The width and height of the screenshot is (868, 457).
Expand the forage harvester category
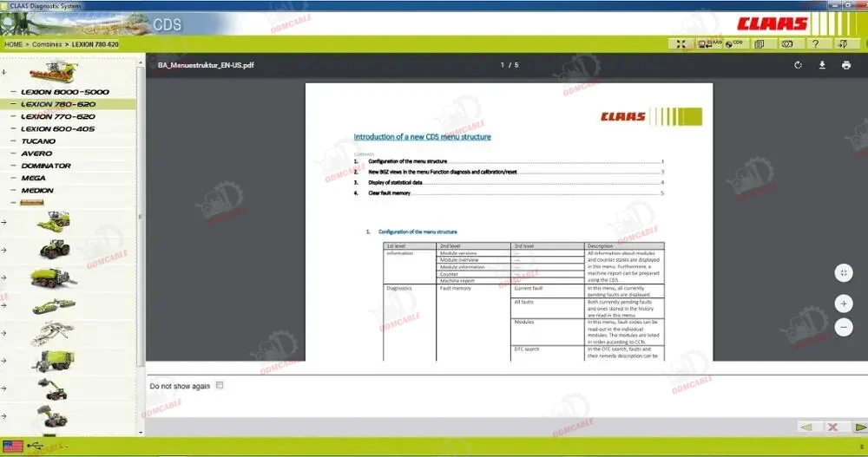tap(4, 222)
